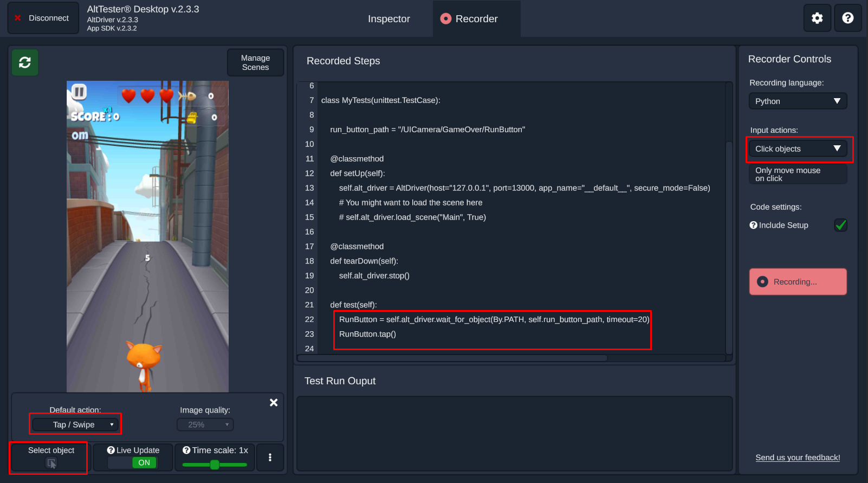The height and width of the screenshot is (483, 868).
Task: Open the help question mark icon
Action: [848, 18]
